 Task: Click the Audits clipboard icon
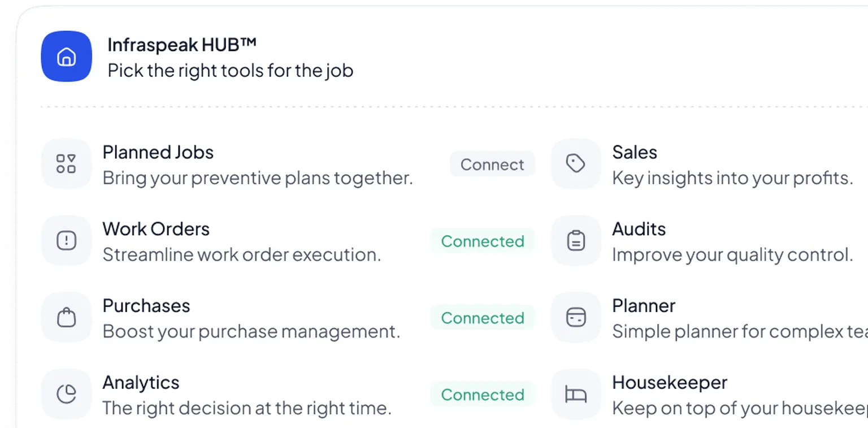575,241
